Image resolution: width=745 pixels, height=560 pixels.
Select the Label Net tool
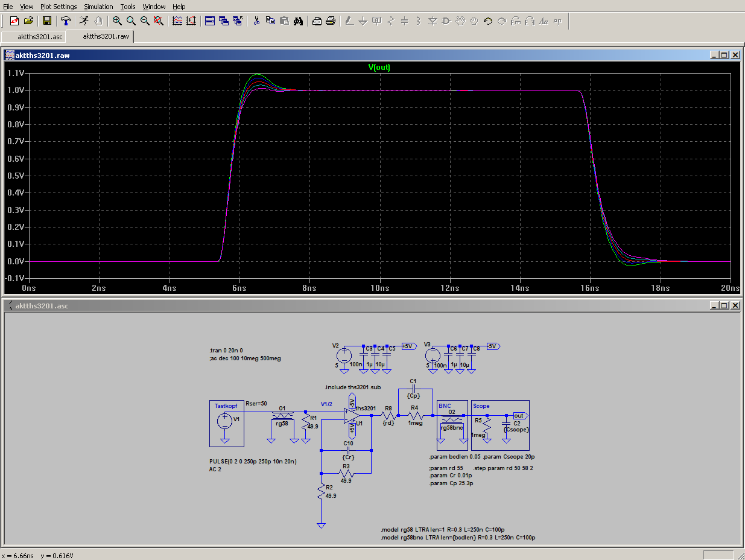tap(377, 21)
